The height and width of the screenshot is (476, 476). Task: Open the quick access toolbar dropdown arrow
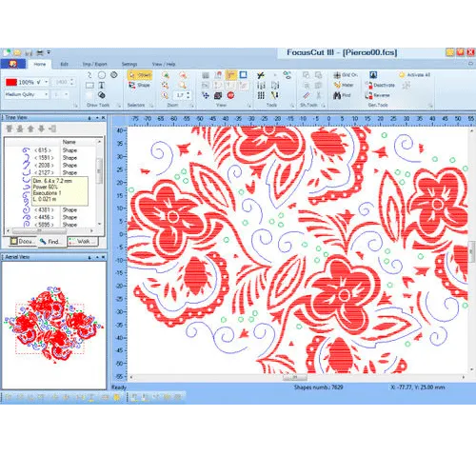(x=49, y=52)
